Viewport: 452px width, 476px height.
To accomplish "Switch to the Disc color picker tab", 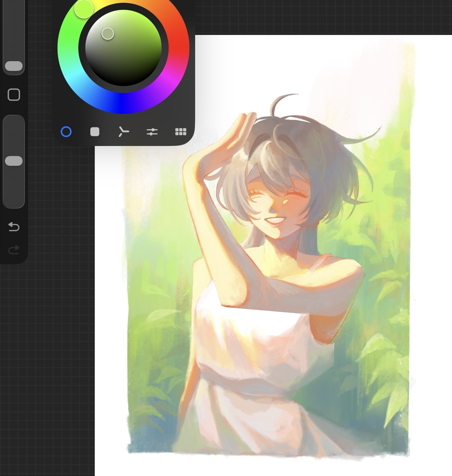I will point(66,132).
